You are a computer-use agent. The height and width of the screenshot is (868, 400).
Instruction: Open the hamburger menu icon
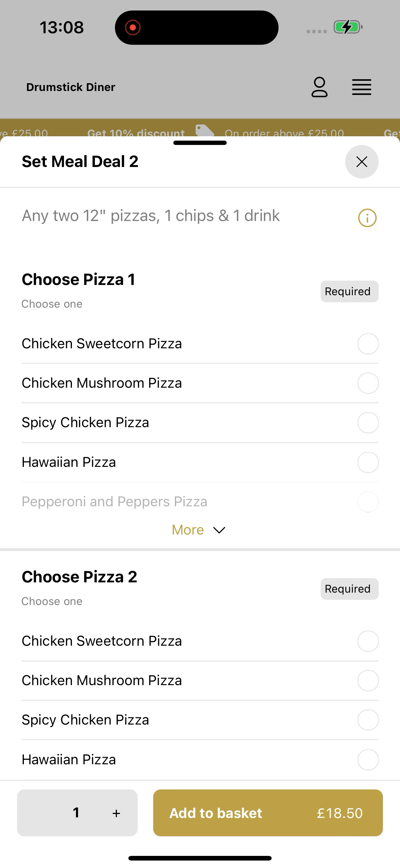pos(362,87)
